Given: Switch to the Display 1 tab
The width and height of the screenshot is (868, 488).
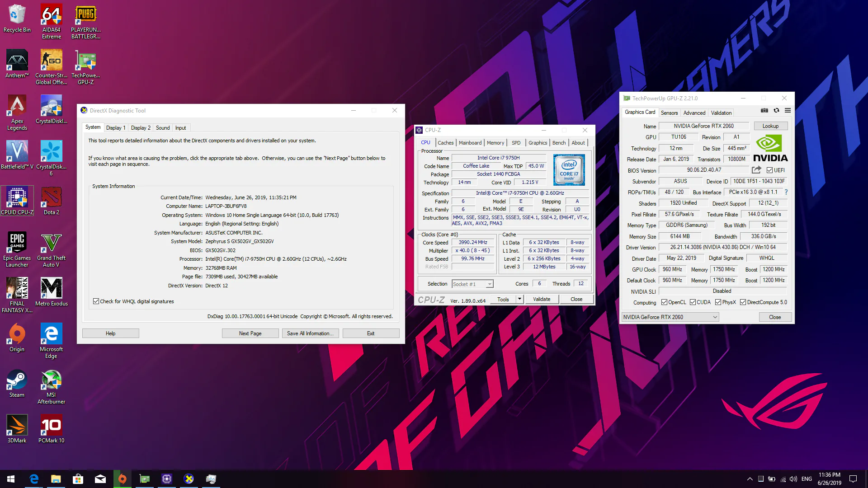Looking at the screenshot, I should (116, 128).
